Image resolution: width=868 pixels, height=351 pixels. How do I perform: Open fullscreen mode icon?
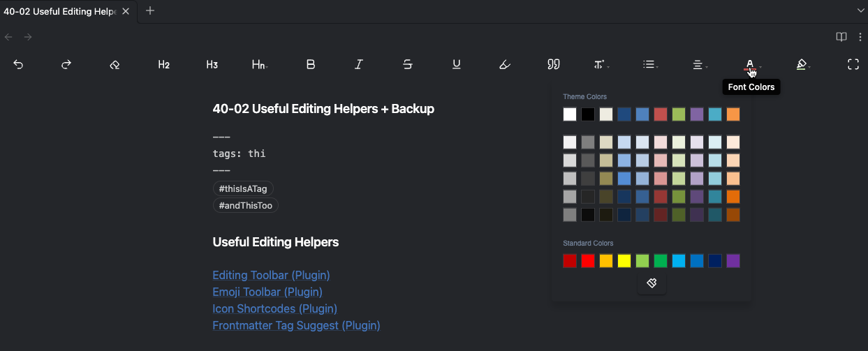(853, 64)
